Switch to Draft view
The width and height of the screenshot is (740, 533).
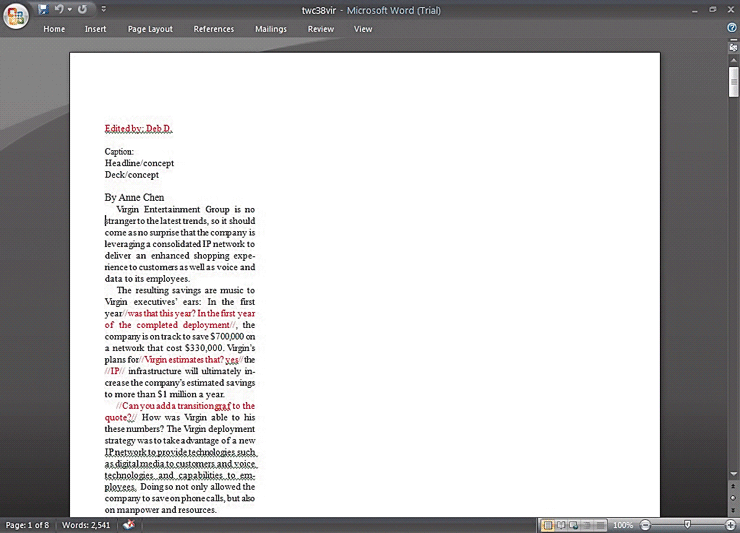[x=600, y=525]
